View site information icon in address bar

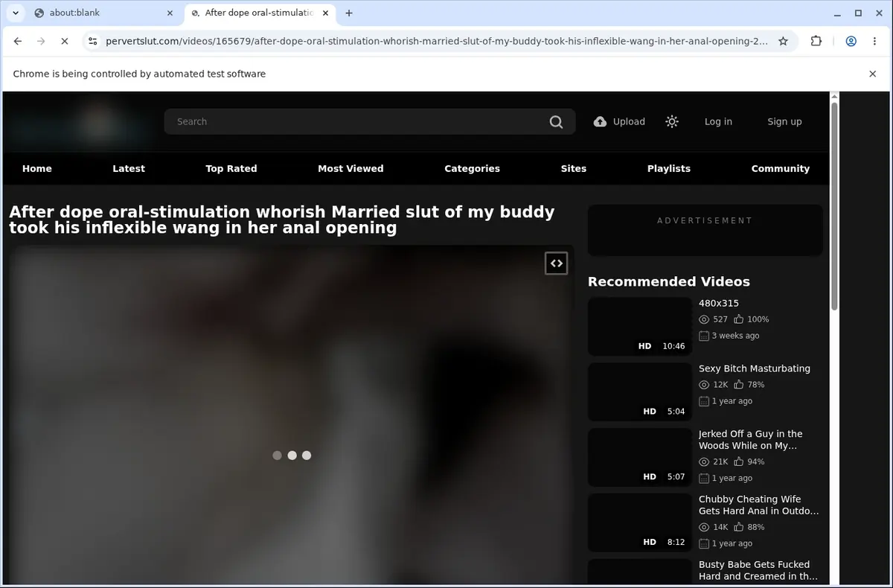92,42
